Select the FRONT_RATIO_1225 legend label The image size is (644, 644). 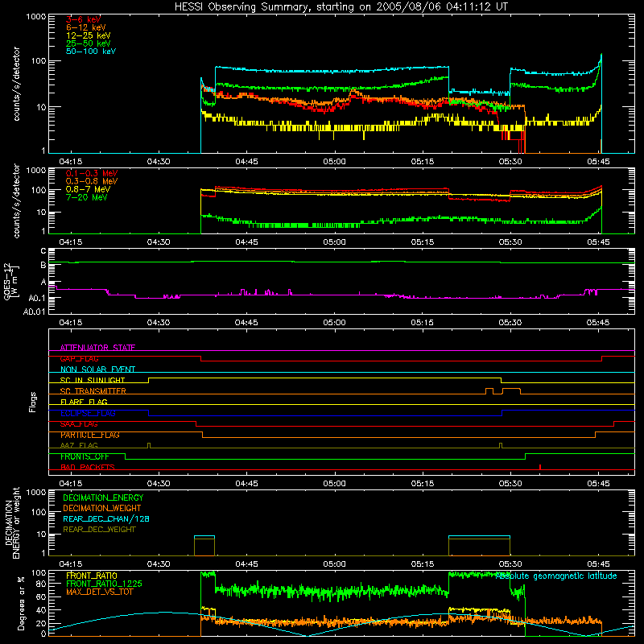coord(104,584)
